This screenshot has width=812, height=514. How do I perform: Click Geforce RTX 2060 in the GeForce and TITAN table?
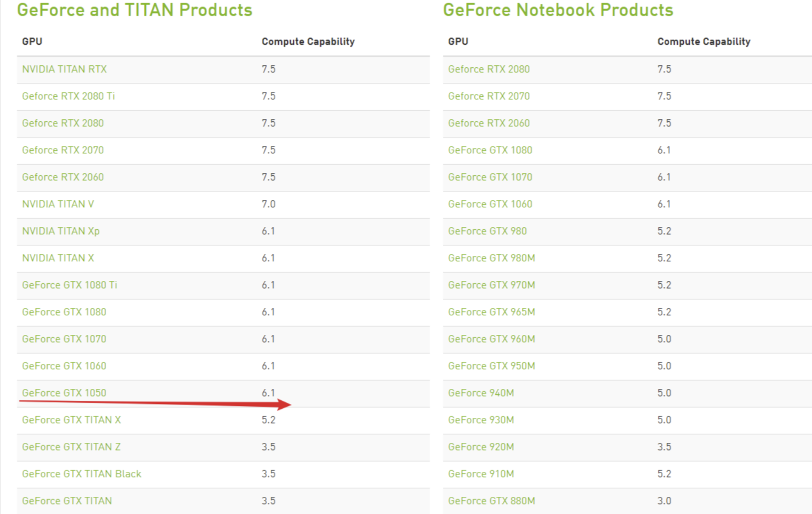63,177
